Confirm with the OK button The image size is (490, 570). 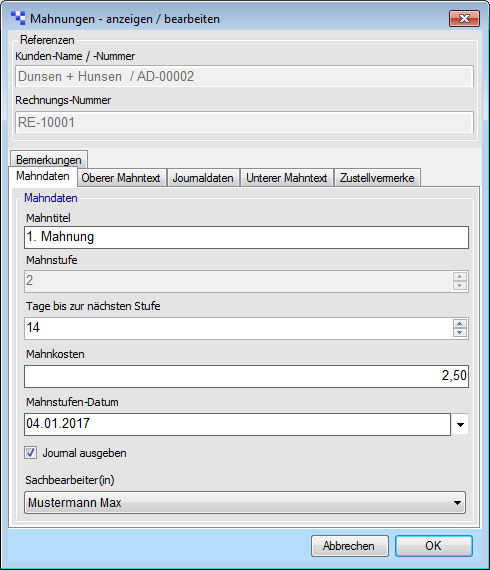[434, 546]
